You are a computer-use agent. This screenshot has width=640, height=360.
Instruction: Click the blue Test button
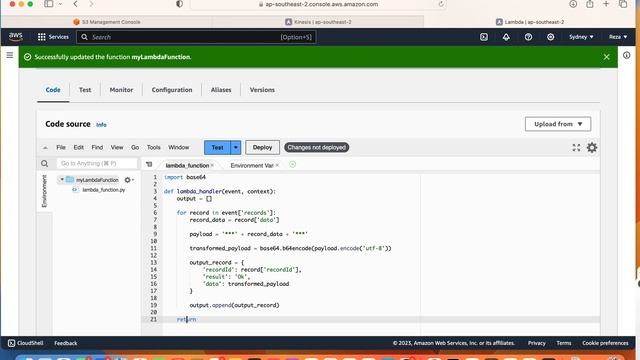pos(218,147)
